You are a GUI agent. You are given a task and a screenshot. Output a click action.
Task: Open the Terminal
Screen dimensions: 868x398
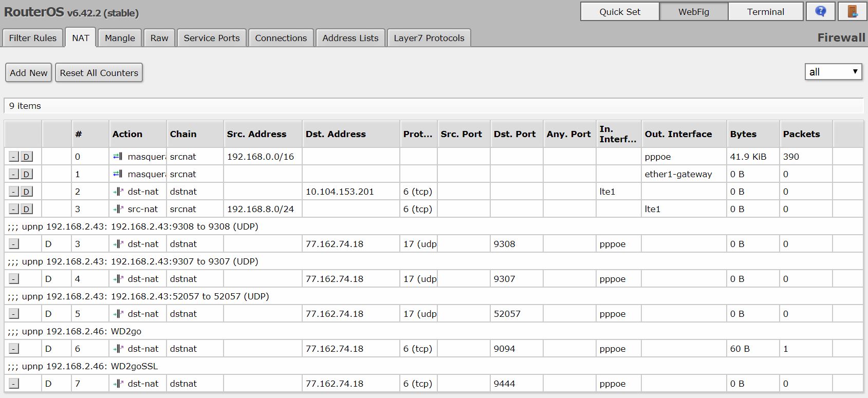click(x=766, y=12)
